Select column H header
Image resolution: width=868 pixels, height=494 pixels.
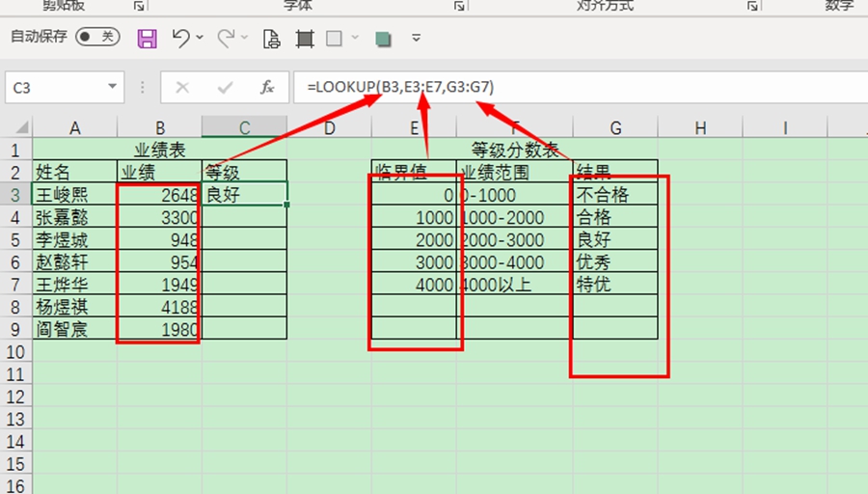tap(700, 128)
